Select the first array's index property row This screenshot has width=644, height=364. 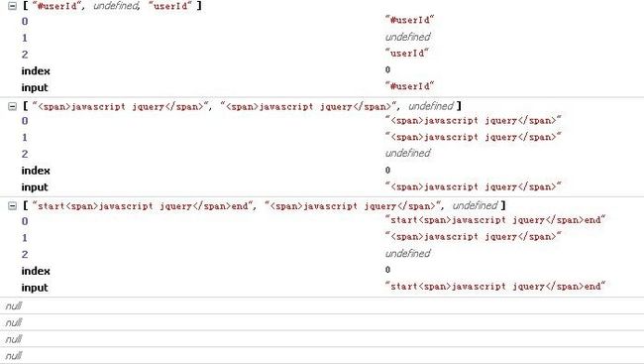coord(322,70)
